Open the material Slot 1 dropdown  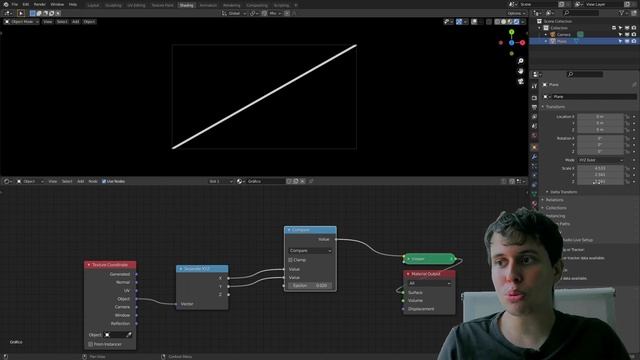221,181
